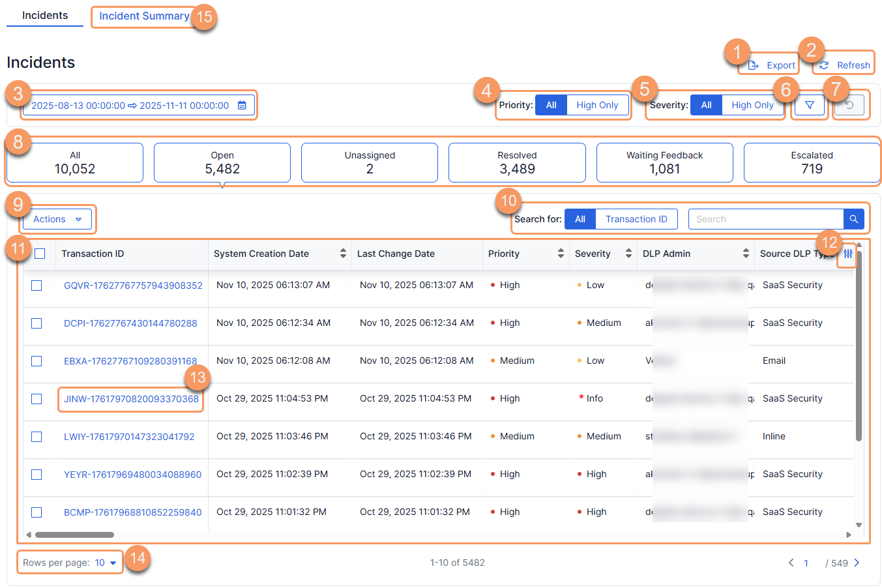Switch search mode to Transaction ID
Viewport: 882px width, 588px height.
636,219
